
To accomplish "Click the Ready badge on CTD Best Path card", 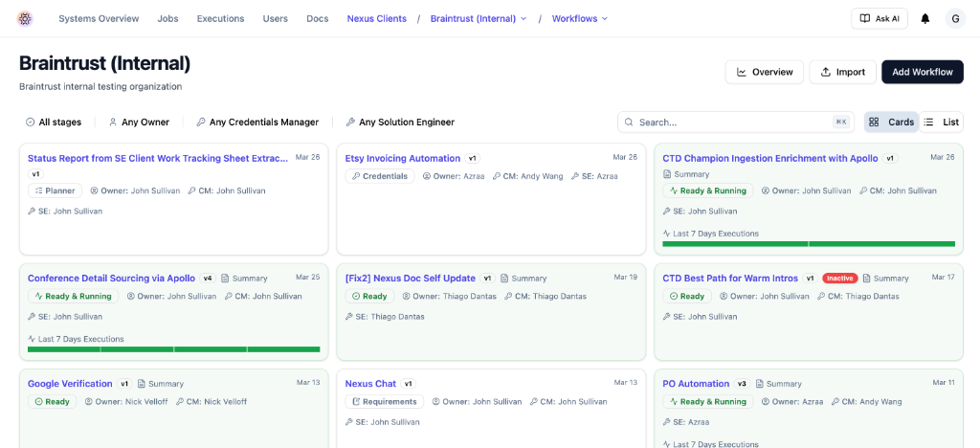I will pyautogui.click(x=687, y=296).
